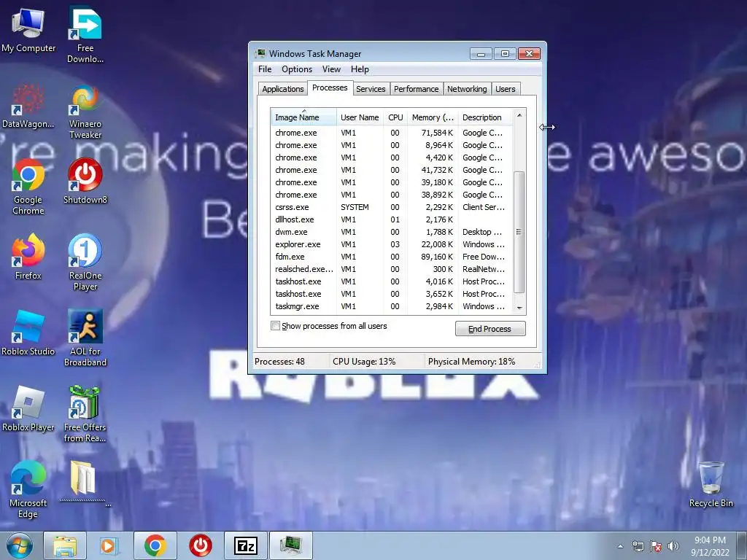The height and width of the screenshot is (560, 747).
Task: Open Windows Media Player taskbar icon
Action: tap(110, 545)
